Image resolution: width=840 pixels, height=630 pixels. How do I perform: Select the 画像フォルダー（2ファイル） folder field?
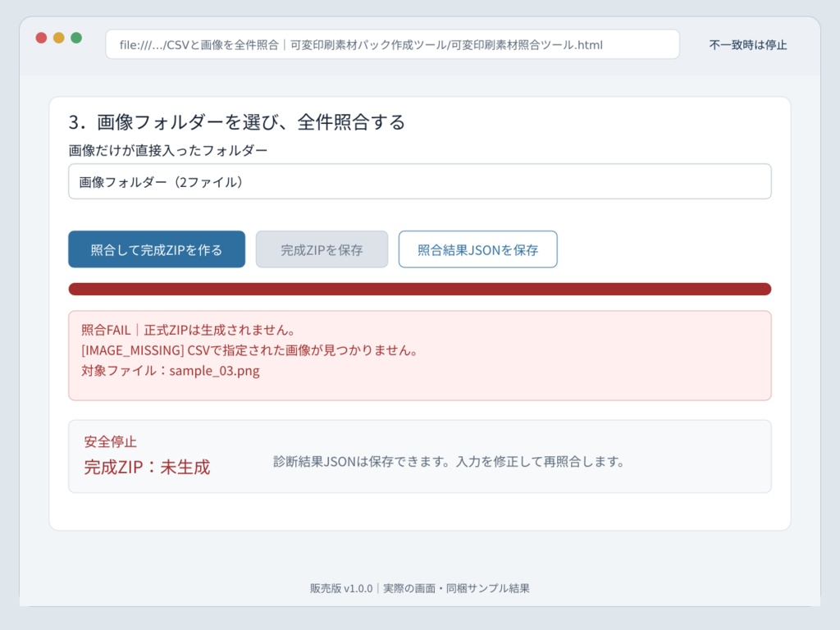[x=419, y=181]
